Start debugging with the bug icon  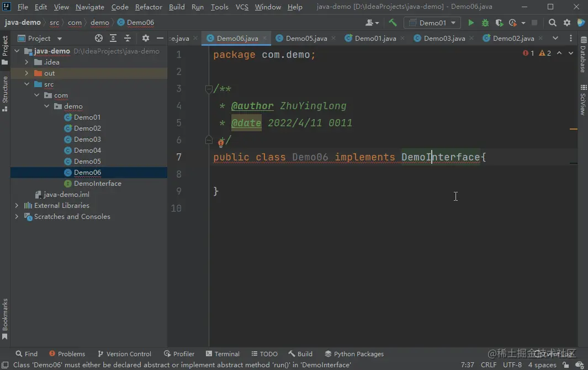485,23
